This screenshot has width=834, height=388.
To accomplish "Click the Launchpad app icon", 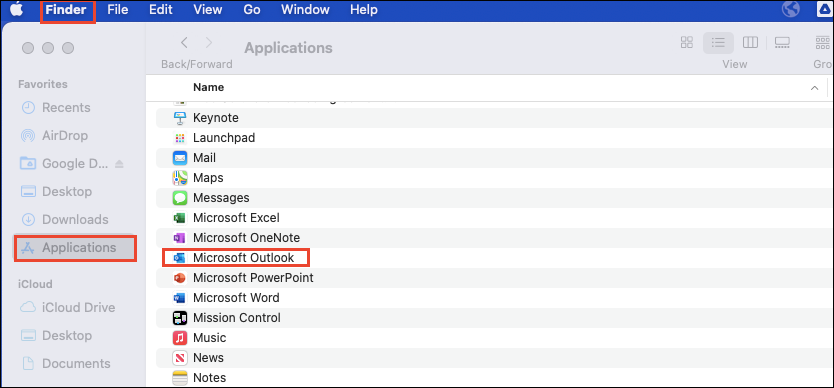I will click(180, 138).
